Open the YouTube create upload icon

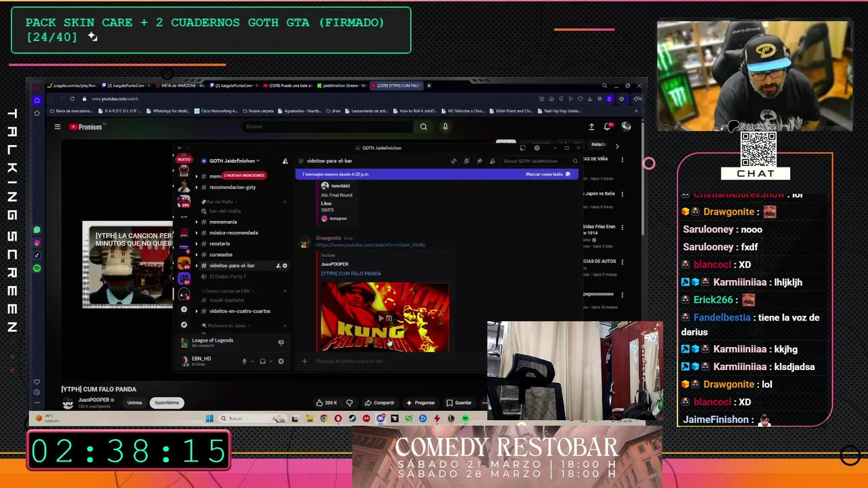[591, 127]
